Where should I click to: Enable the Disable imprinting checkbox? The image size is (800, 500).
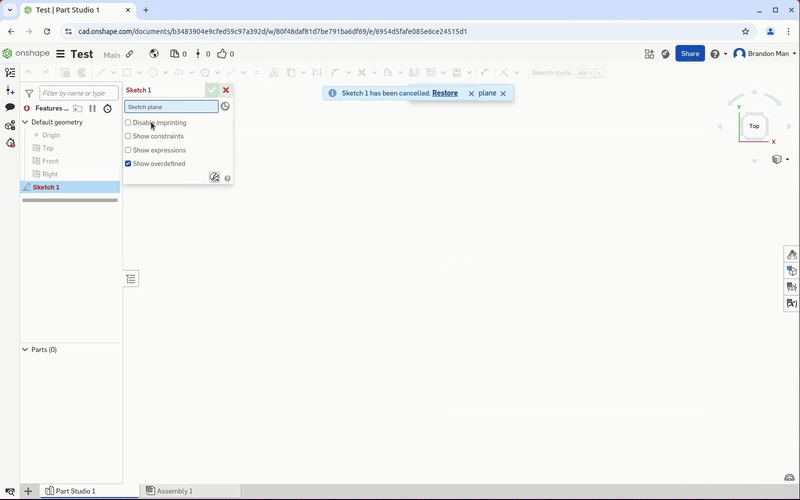(x=128, y=122)
